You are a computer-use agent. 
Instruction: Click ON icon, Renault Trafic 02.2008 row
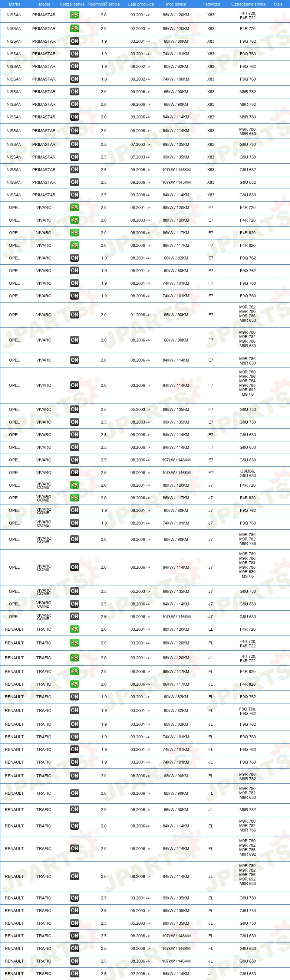point(75,974)
